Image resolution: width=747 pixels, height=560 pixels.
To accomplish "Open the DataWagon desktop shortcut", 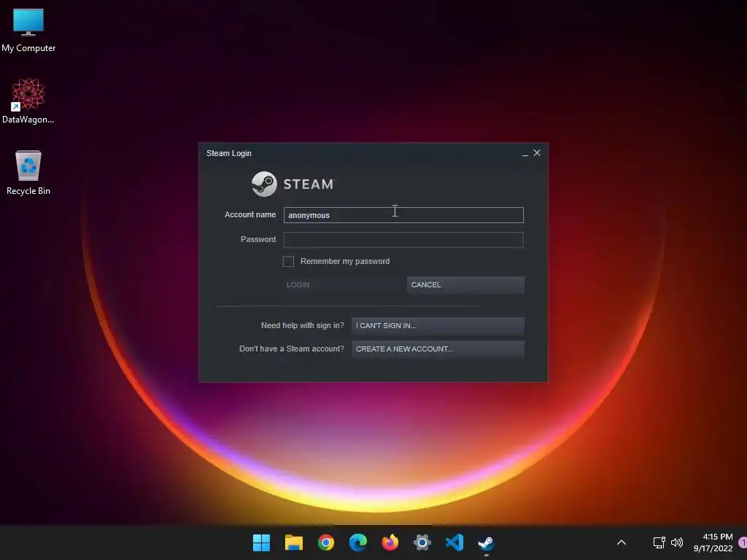I will 28,101.
